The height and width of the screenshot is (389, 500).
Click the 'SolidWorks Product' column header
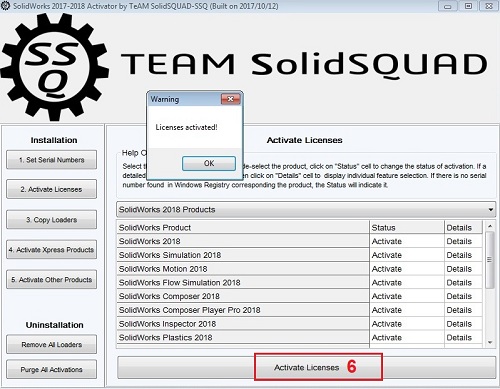243,227
